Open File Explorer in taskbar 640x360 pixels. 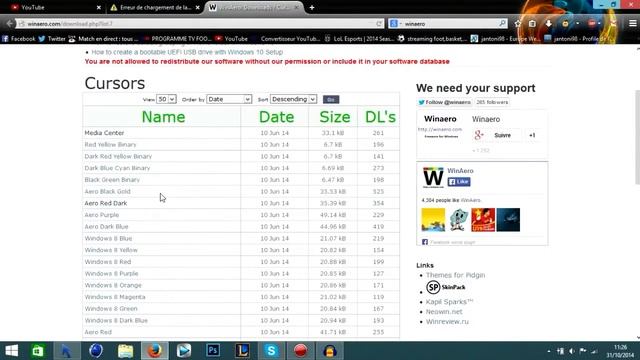click(x=125, y=351)
